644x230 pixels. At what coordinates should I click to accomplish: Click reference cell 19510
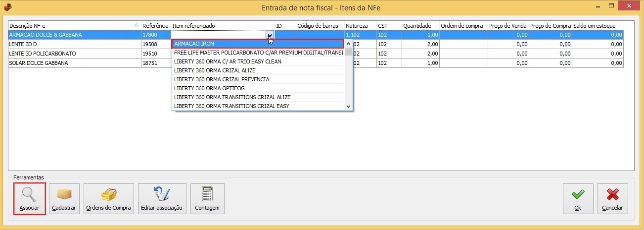tap(155, 54)
